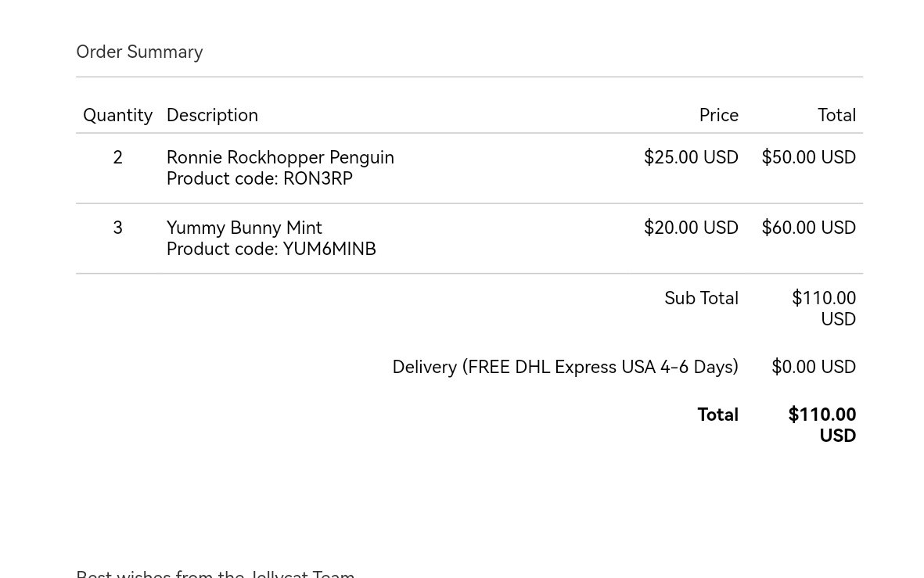
Task: Click quantity 2 for the Penguin row
Action: pyautogui.click(x=117, y=157)
